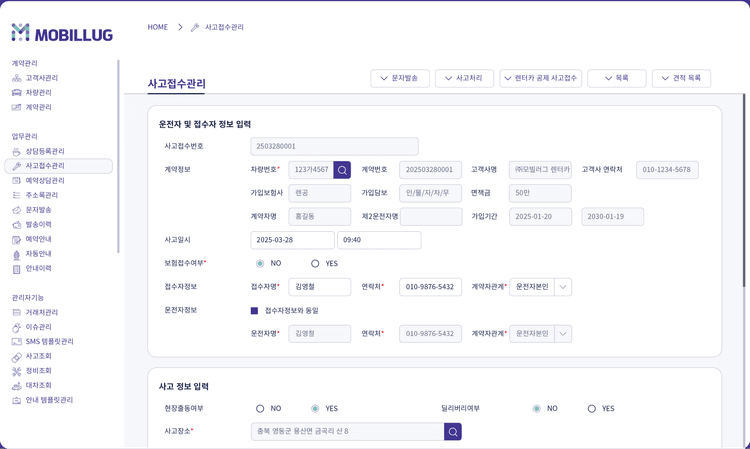The width and height of the screenshot is (750, 449).
Task: Click the accident location search icon
Action: pos(453,432)
